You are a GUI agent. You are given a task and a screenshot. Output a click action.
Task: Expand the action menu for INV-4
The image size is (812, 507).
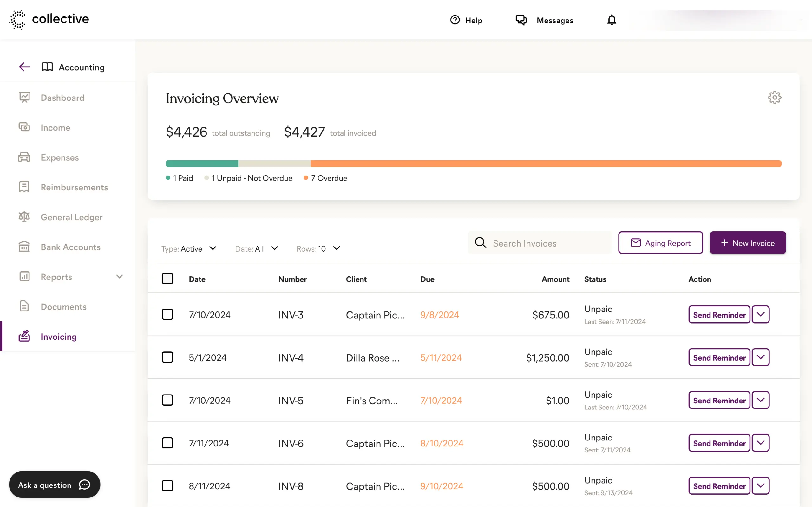point(761,357)
